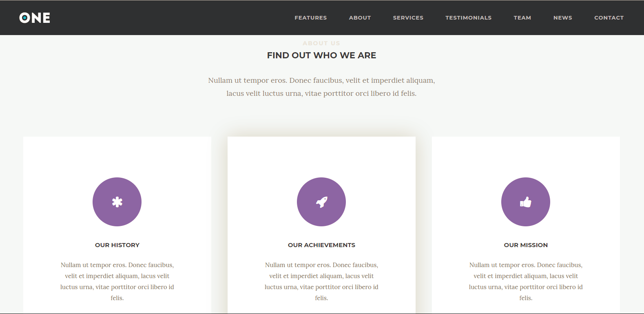Click the asterisk icon above Our History
This screenshot has width=644, height=314.
[x=117, y=202]
